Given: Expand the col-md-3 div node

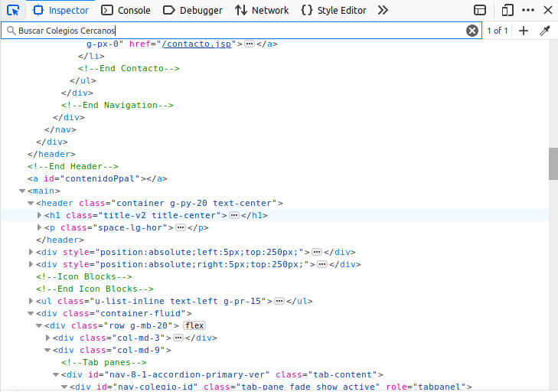Looking at the screenshot, I should (48, 338).
